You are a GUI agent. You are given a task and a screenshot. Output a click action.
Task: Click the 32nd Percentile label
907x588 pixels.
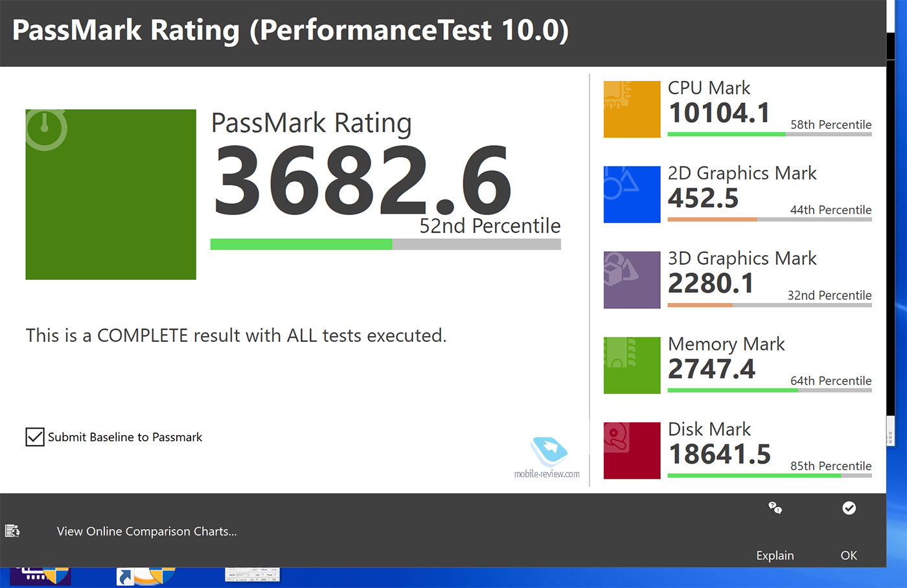pyautogui.click(x=830, y=295)
